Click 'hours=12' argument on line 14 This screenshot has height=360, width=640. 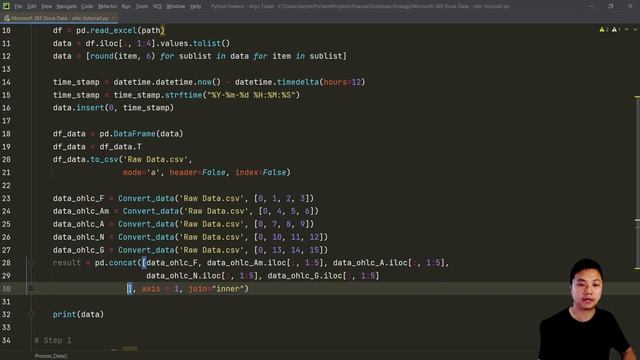342,82
